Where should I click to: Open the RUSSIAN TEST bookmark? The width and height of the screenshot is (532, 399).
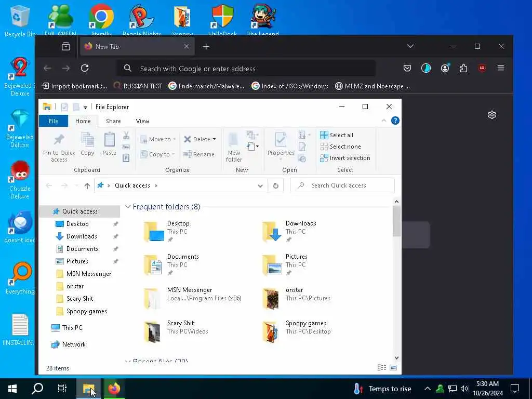[138, 86]
